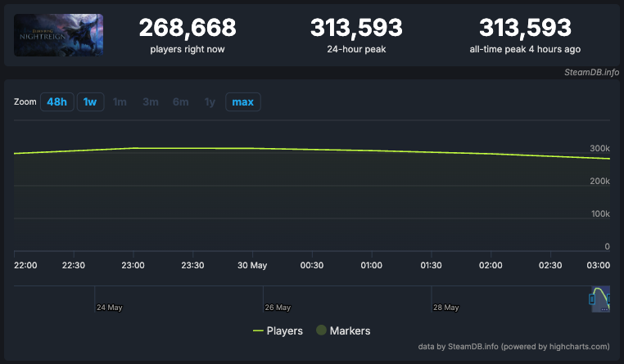Click the 'all-time peak 4 hours ago' label
Viewport: 624px width, 364px height.
click(525, 49)
